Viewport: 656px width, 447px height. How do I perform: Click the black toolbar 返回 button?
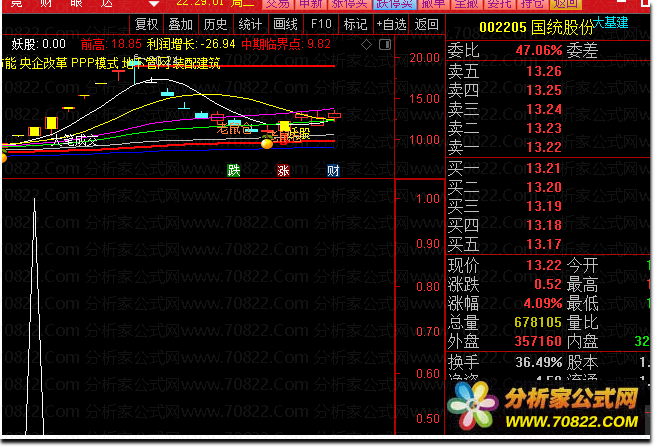427,24
